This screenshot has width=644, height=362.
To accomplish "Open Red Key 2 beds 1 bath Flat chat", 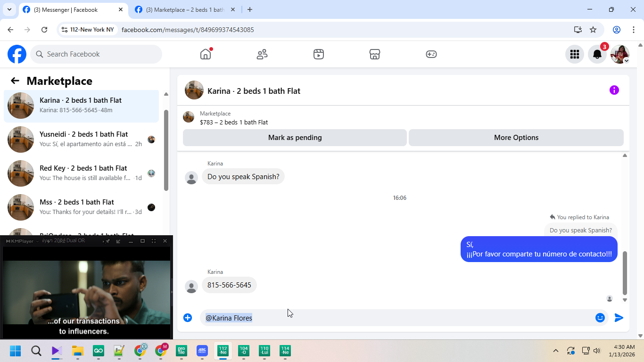I will point(82,173).
